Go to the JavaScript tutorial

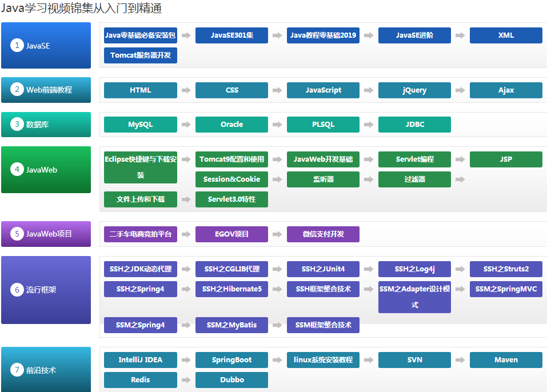pos(323,90)
